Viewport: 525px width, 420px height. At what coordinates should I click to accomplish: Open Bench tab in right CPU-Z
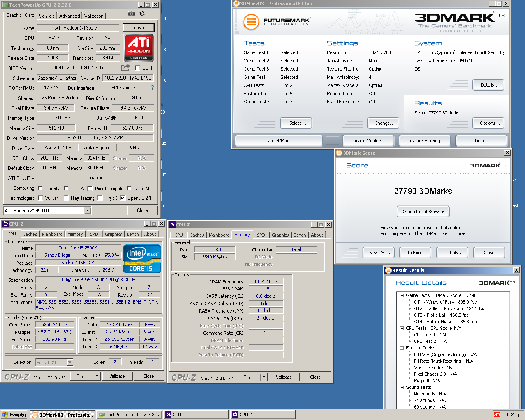tap(299, 235)
